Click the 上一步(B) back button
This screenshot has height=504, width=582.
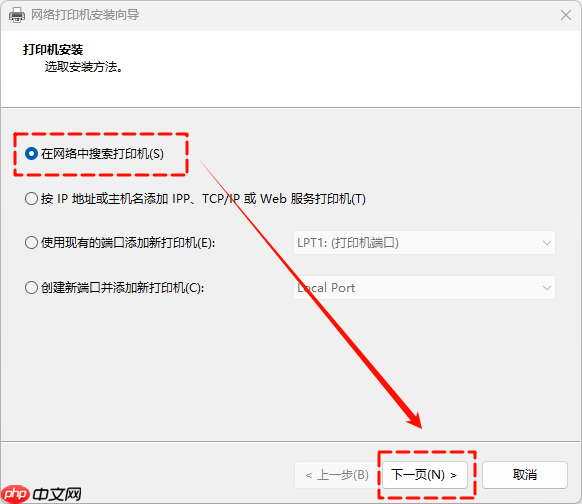pyautogui.click(x=337, y=475)
